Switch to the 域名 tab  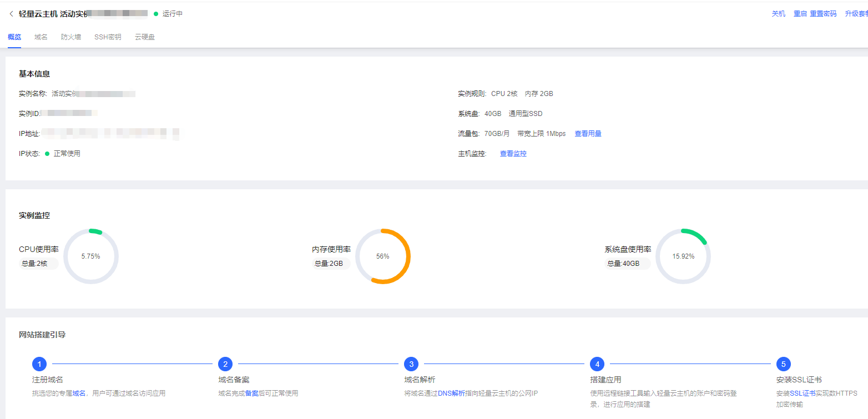click(41, 37)
